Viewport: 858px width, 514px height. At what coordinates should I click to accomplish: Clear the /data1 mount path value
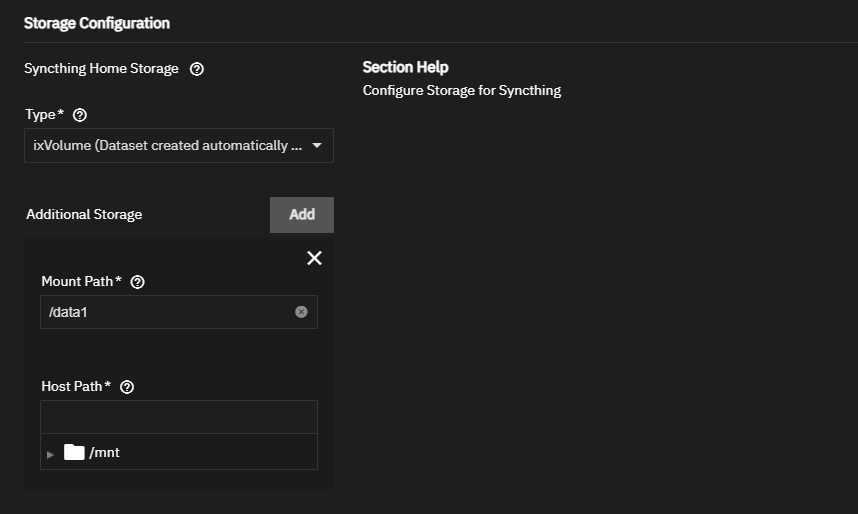(x=301, y=312)
